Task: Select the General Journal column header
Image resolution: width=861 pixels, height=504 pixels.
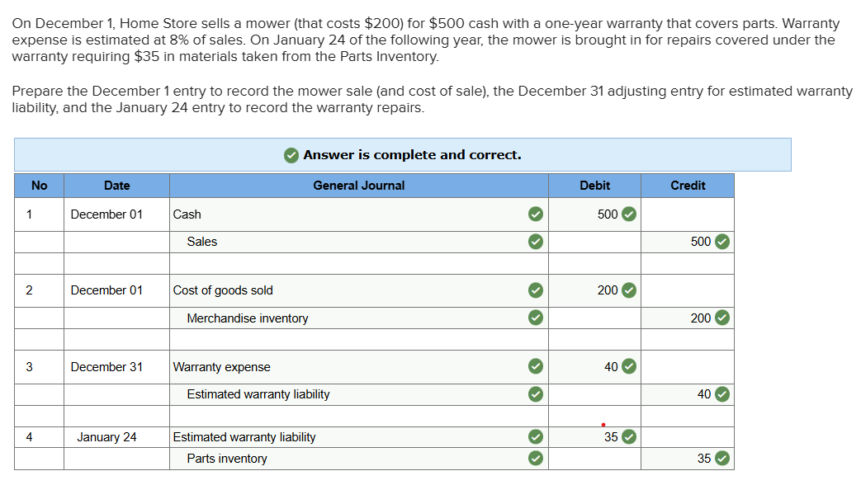Action: tap(358, 186)
